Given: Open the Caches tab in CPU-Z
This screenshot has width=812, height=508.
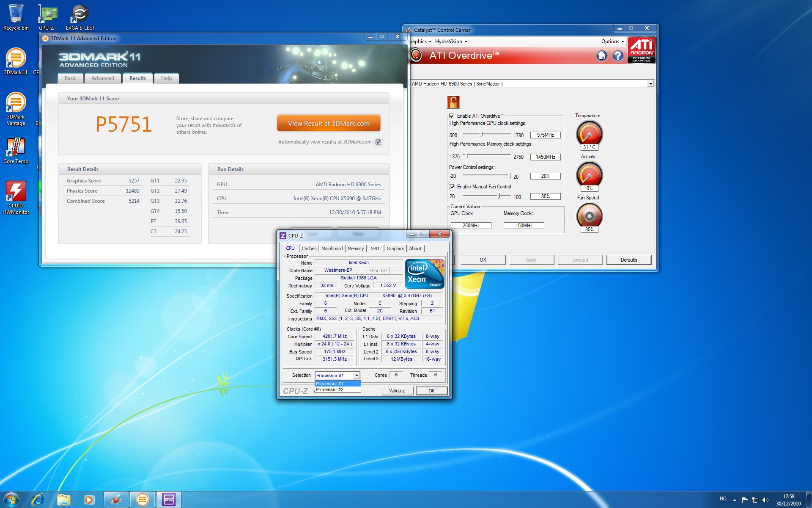Looking at the screenshot, I should (x=309, y=248).
